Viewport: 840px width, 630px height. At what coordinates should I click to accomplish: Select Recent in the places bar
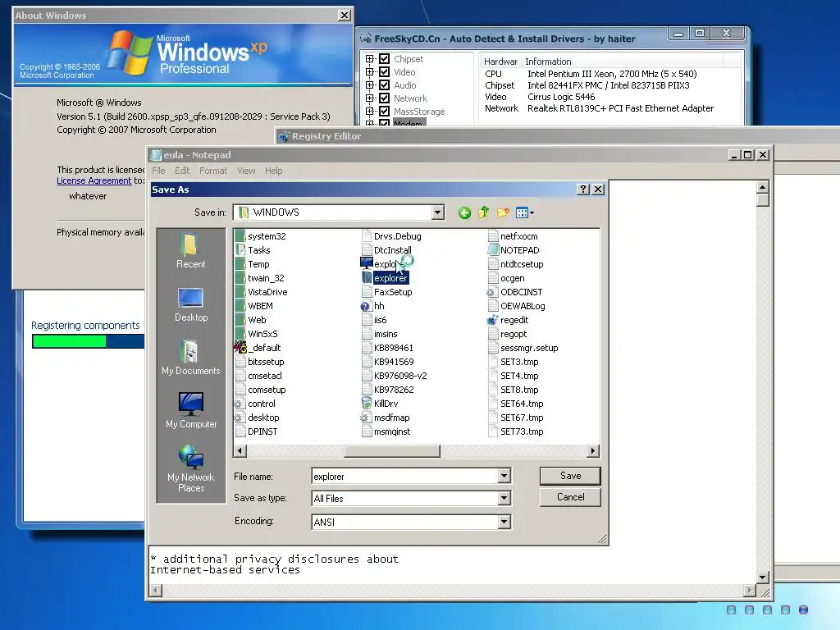pos(190,251)
